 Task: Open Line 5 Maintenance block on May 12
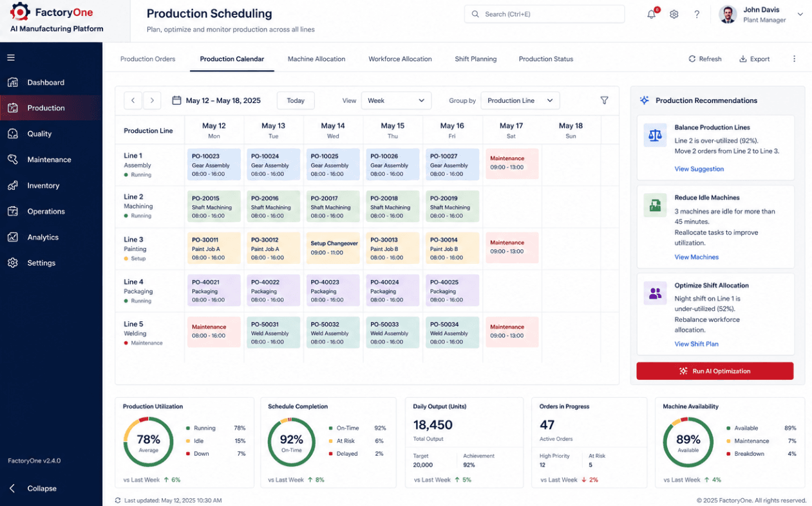click(x=214, y=332)
